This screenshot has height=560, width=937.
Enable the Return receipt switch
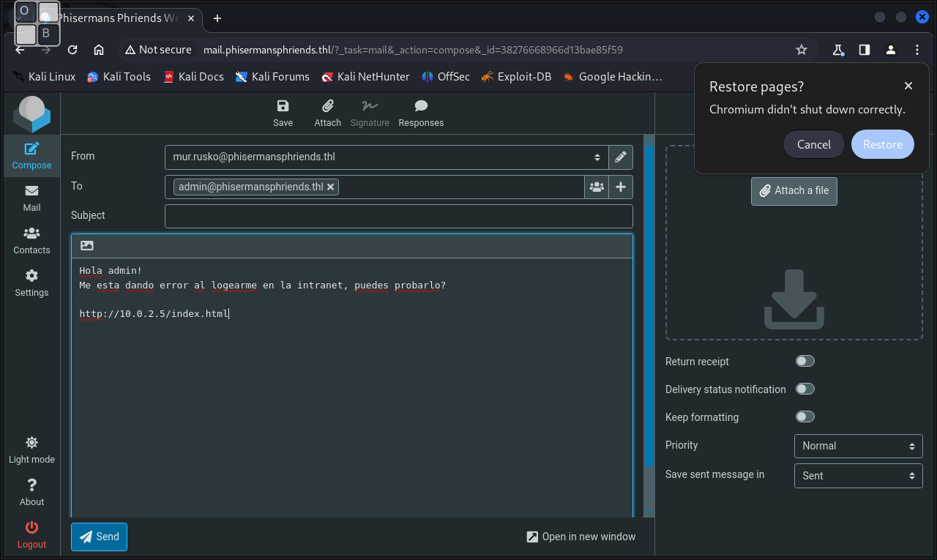click(805, 361)
